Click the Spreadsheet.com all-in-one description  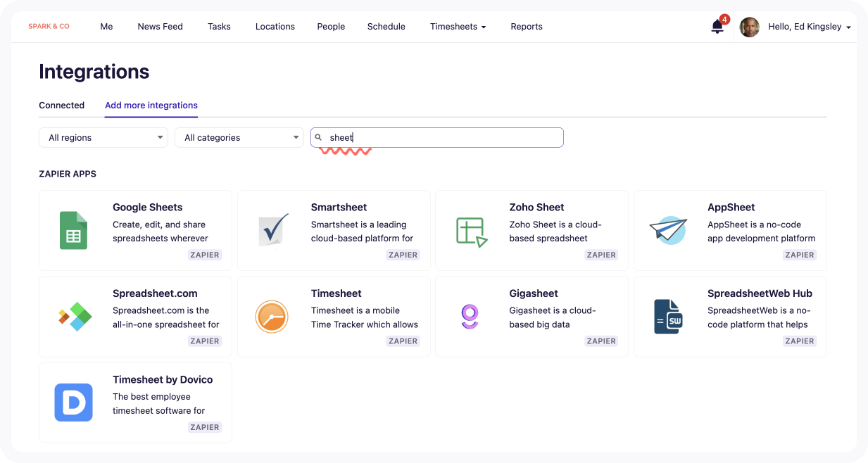click(x=166, y=317)
